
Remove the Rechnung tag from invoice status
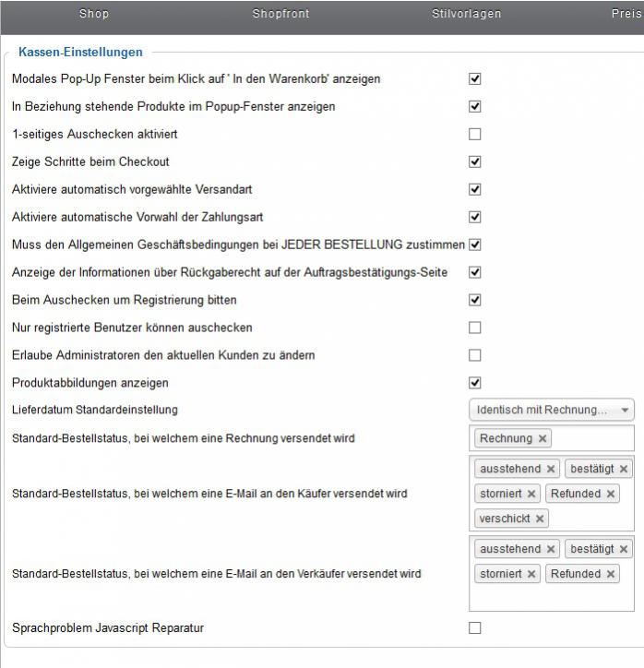(x=543, y=439)
